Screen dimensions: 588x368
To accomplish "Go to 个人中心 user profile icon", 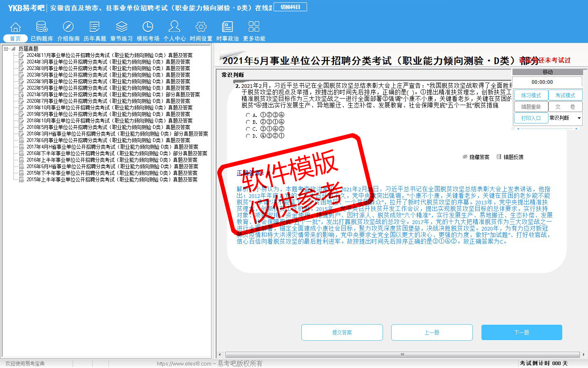I will pyautogui.click(x=174, y=27).
